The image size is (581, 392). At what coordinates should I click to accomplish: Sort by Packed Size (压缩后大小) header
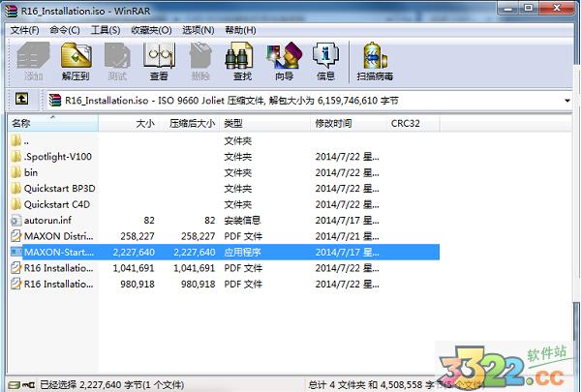[x=190, y=123]
